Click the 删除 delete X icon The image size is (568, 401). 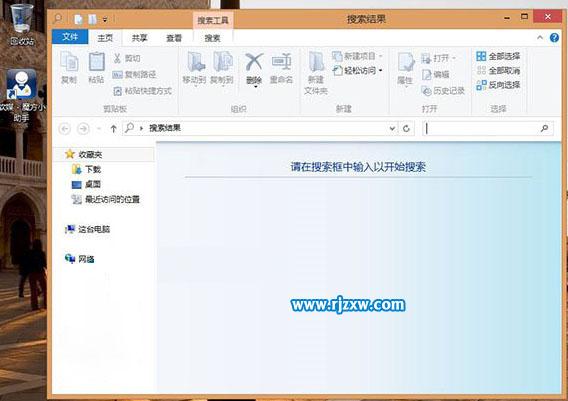pyautogui.click(x=254, y=62)
